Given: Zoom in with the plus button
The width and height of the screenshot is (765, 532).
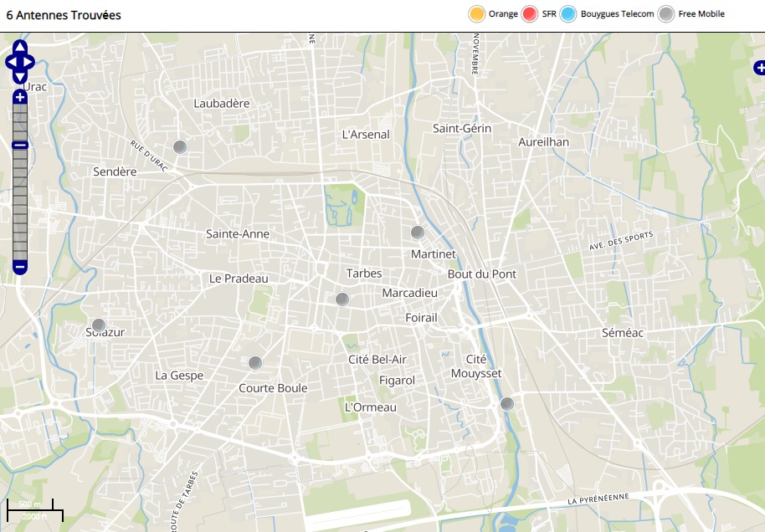Looking at the screenshot, I should [20, 97].
